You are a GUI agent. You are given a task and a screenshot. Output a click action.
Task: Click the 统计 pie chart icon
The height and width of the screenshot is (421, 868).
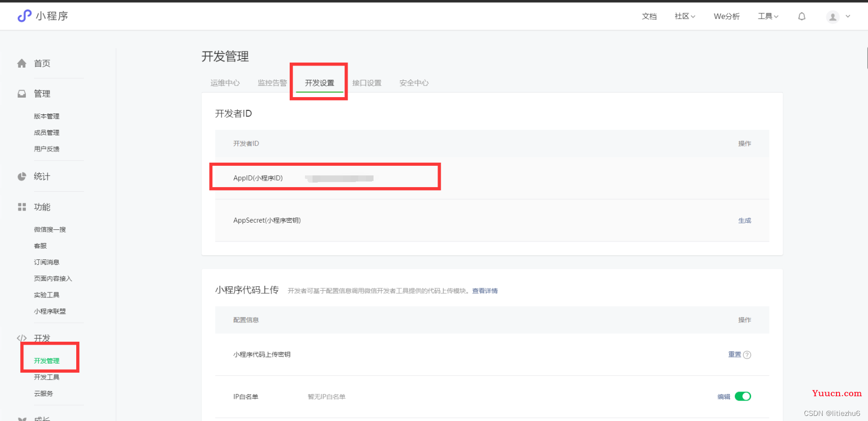pyautogui.click(x=22, y=176)
